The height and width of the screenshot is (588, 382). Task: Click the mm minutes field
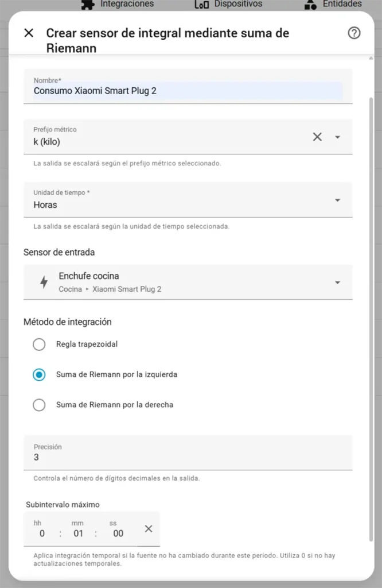(79, 533)
